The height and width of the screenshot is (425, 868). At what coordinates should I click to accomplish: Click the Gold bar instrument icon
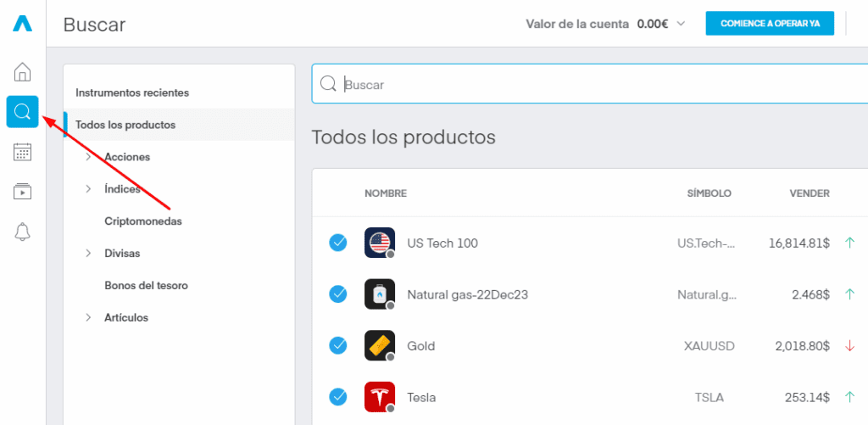click(380, 346)
